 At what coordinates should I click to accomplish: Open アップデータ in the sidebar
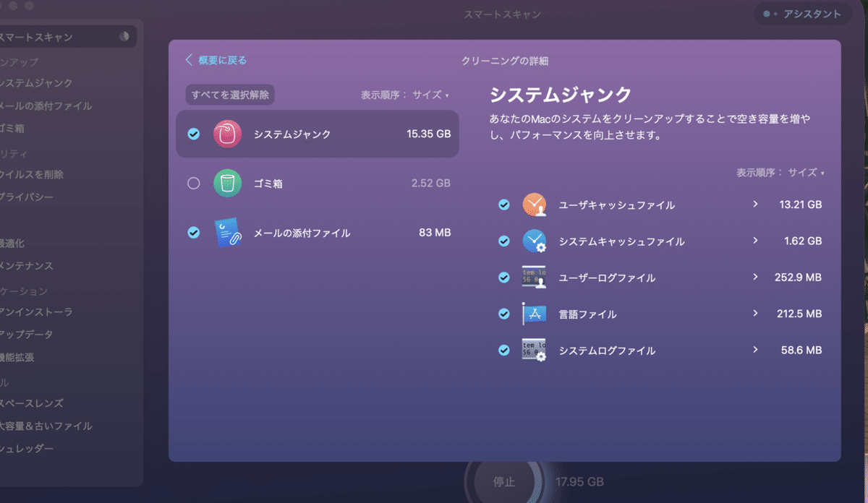(x=27, y=335)
